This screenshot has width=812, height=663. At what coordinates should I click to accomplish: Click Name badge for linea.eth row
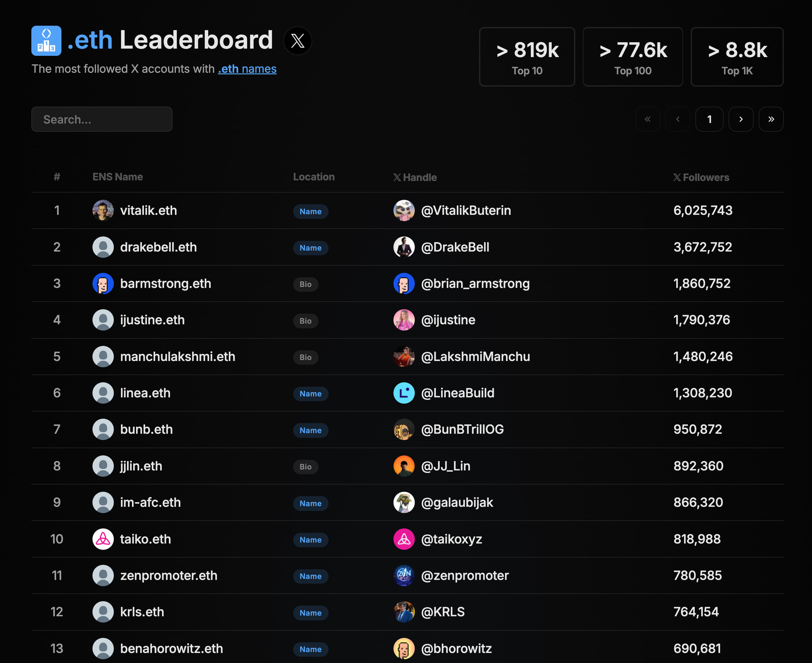coord(310,394)
